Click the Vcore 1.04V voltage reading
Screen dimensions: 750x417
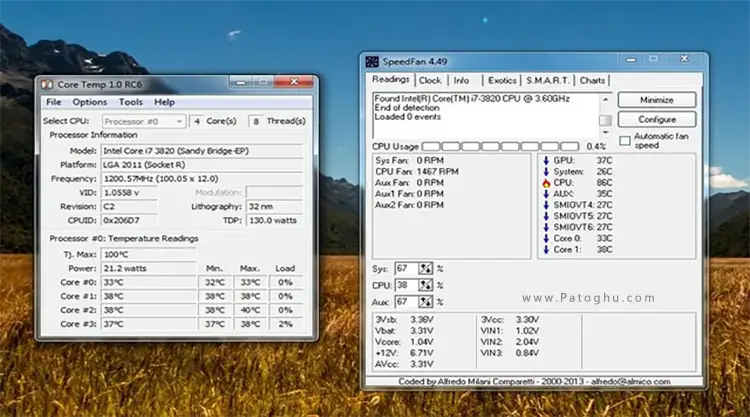(x=405, y=342)
